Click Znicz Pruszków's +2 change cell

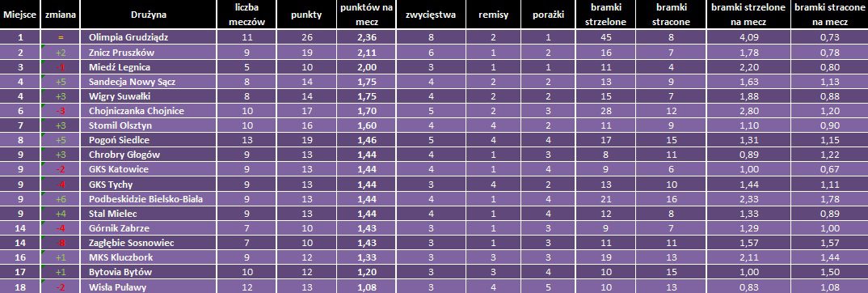click(61, 53)
